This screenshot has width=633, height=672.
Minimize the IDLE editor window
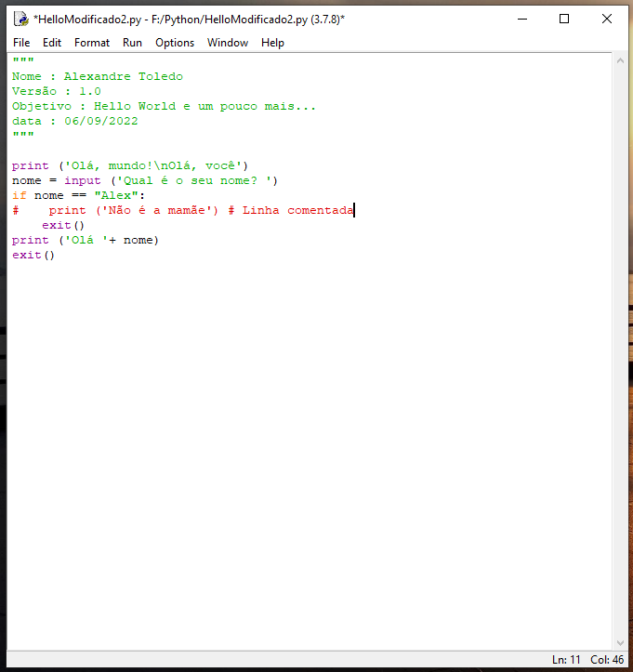[521, 19]
